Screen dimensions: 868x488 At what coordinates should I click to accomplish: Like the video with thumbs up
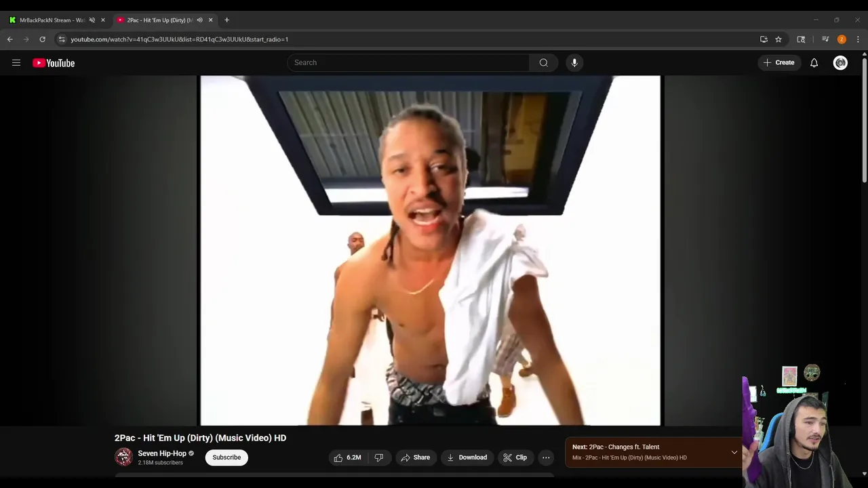pos(347,457)
